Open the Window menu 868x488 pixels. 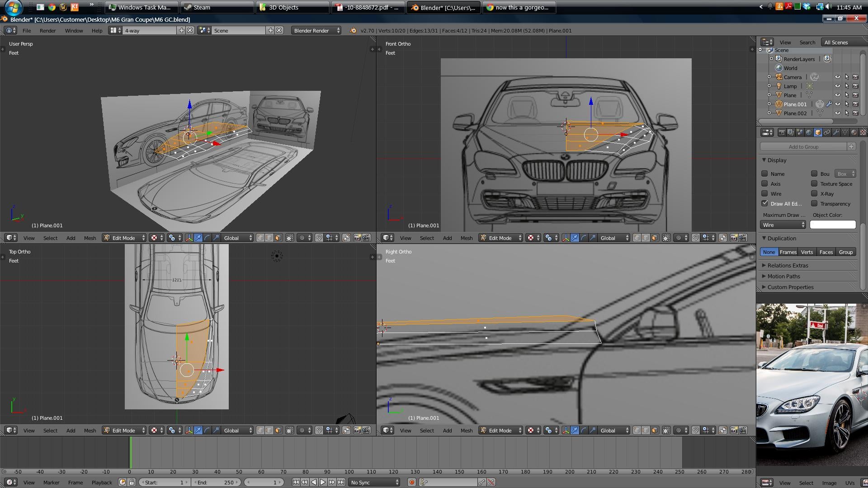(74, 30)
